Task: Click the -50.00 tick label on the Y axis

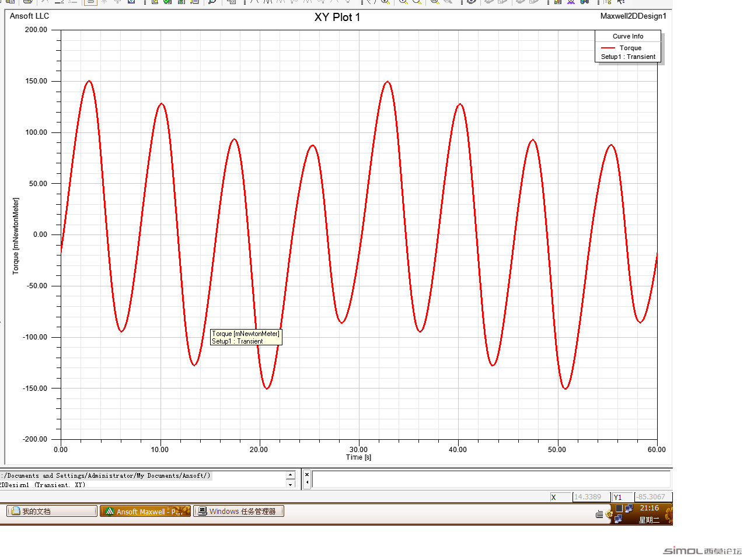Action: point(37,286)
